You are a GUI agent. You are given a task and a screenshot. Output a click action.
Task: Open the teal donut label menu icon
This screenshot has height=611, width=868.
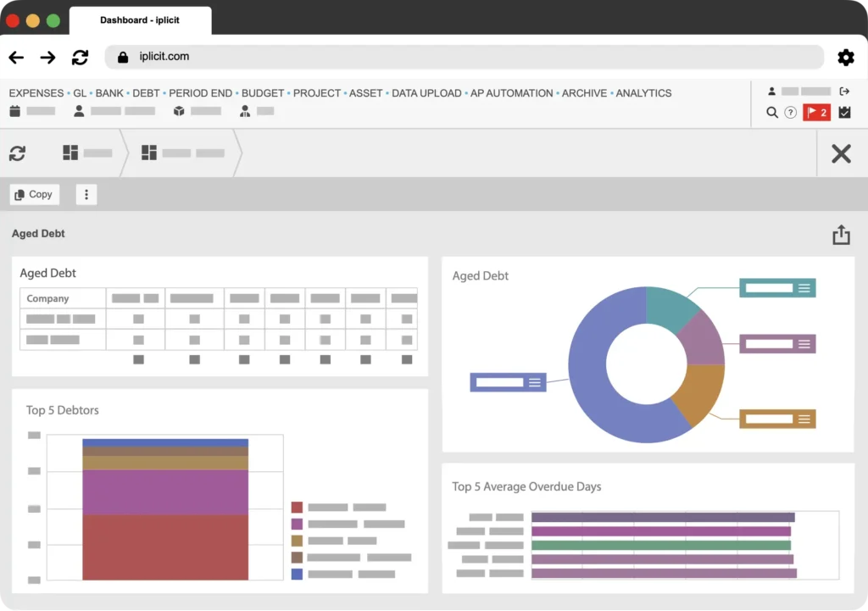tap(804, 288)
